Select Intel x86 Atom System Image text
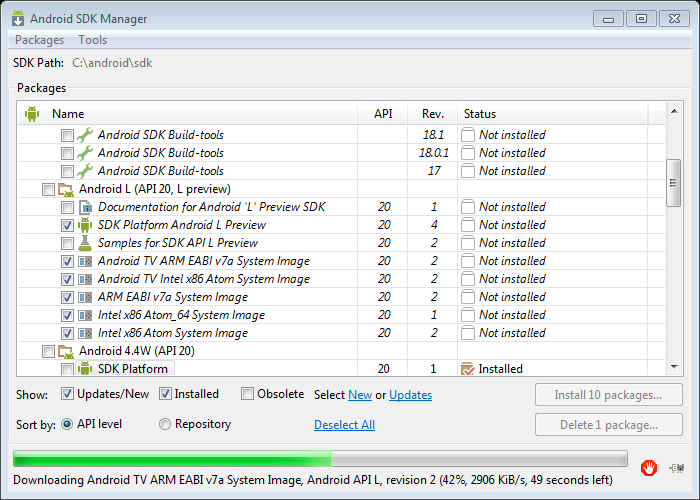The image size is (700, 500). point(173,333)
